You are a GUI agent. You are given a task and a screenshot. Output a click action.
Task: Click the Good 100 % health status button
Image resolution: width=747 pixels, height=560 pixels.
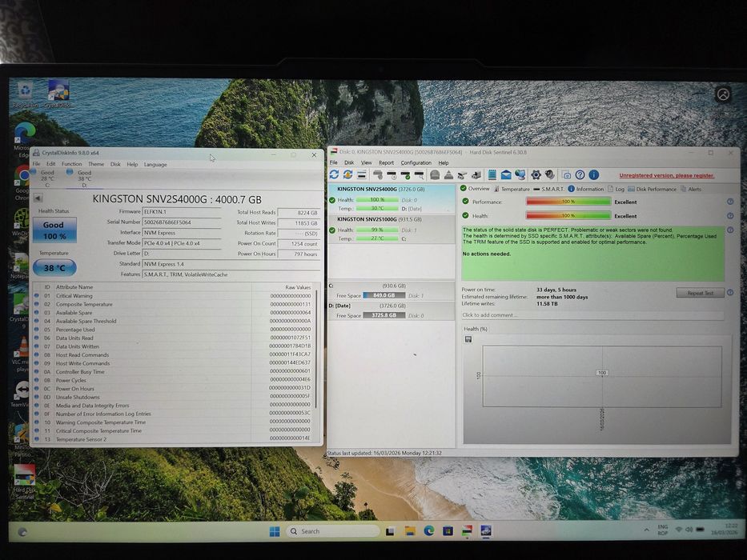[54, 230]
